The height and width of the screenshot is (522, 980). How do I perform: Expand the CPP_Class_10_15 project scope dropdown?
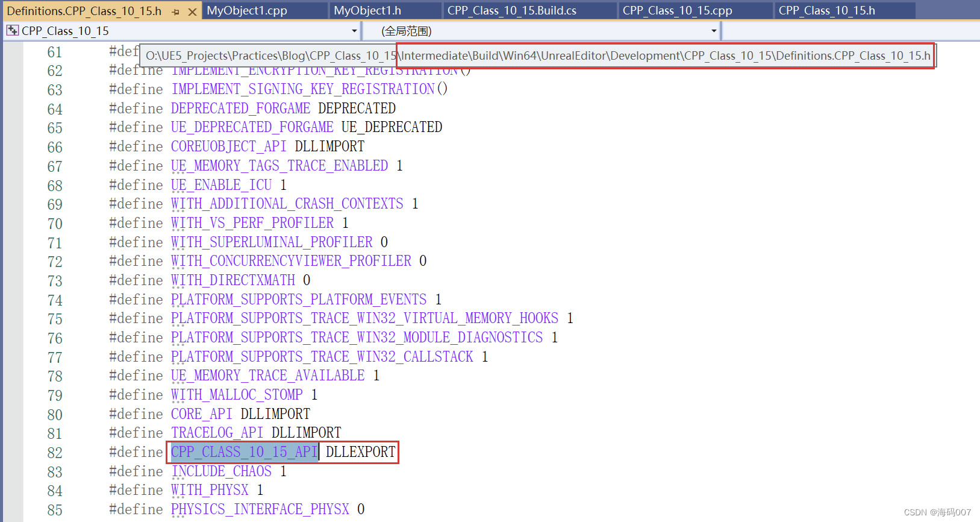[354, 31]
